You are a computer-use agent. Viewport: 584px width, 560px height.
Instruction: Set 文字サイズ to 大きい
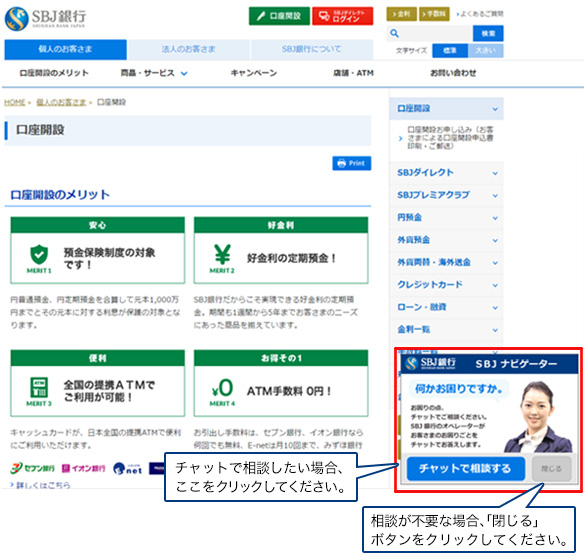click(x=486, y=51)
